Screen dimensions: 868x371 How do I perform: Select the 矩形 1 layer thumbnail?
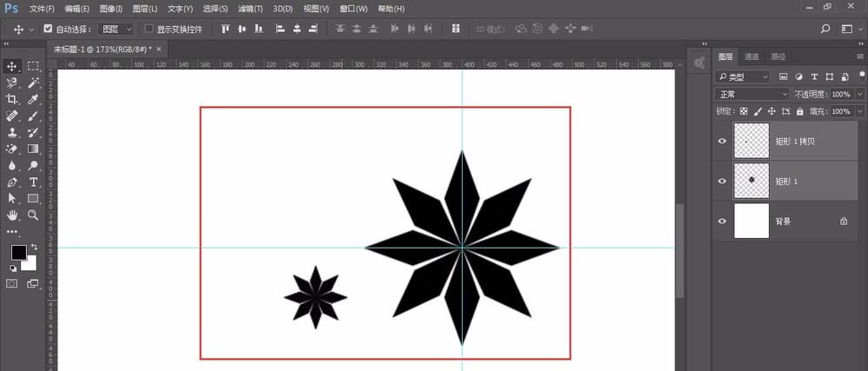(x=752, y=181)
